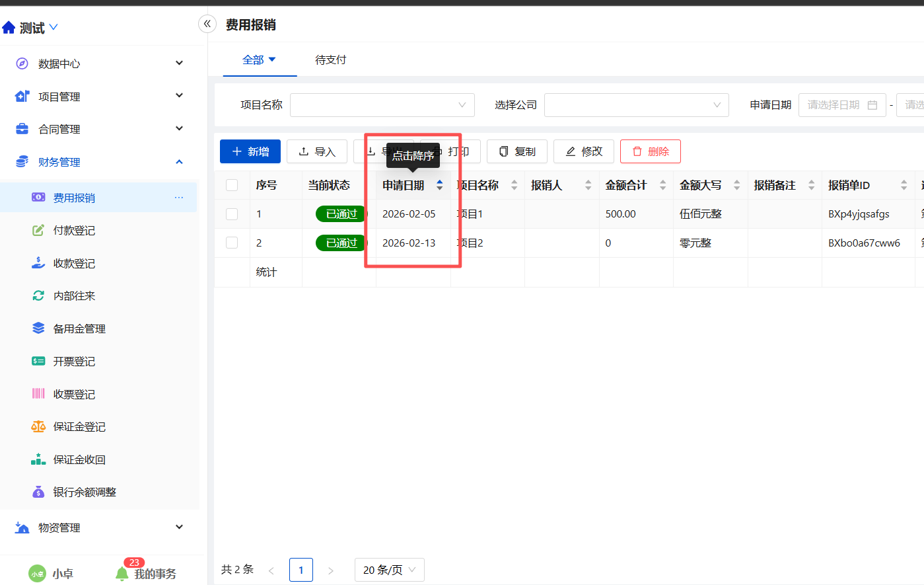Click the 新增 button

(x=250, y=151)
